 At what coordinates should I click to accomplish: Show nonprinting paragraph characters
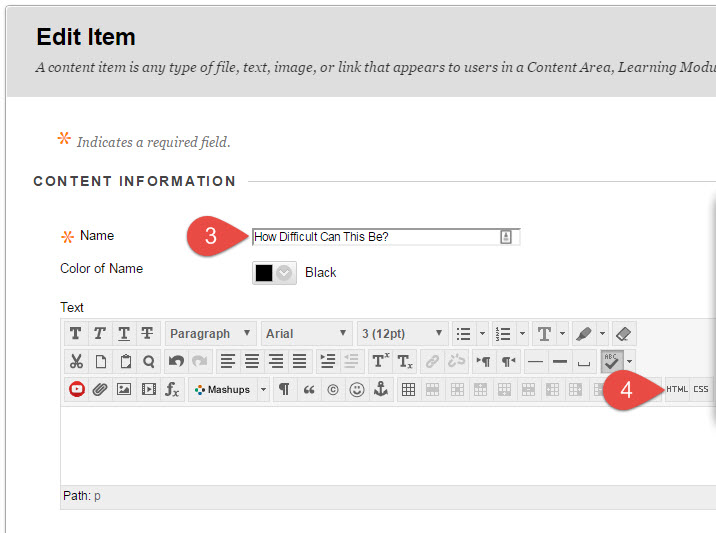click(x=284, y=390)
